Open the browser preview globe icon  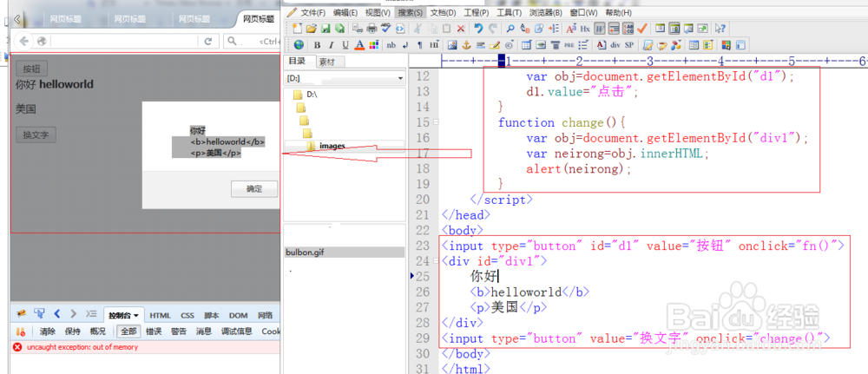[x=299, y=45]
